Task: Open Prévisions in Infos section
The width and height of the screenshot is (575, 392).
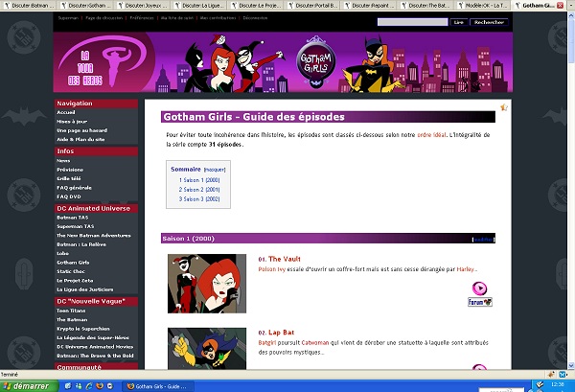Action: (x=70, y=170)
